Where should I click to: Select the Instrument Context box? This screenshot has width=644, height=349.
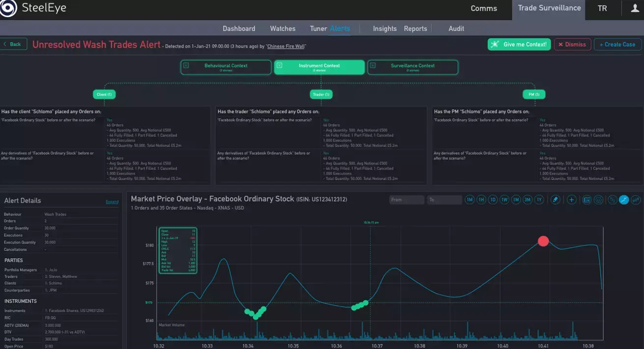tap(319, 67)
